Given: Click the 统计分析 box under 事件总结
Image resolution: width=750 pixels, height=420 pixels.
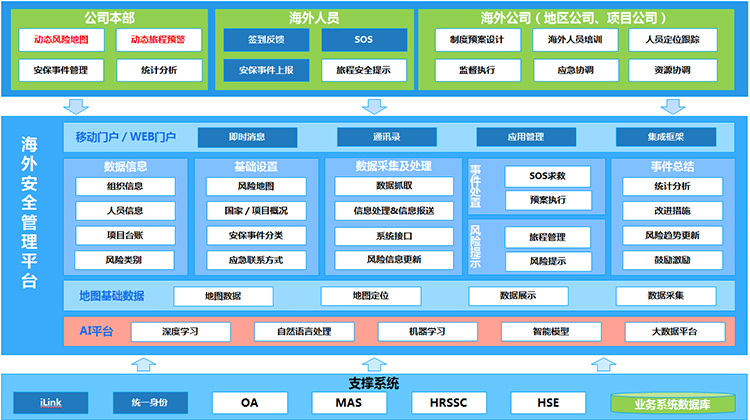Looking at the screenshot, I should [x=672, y=186].
